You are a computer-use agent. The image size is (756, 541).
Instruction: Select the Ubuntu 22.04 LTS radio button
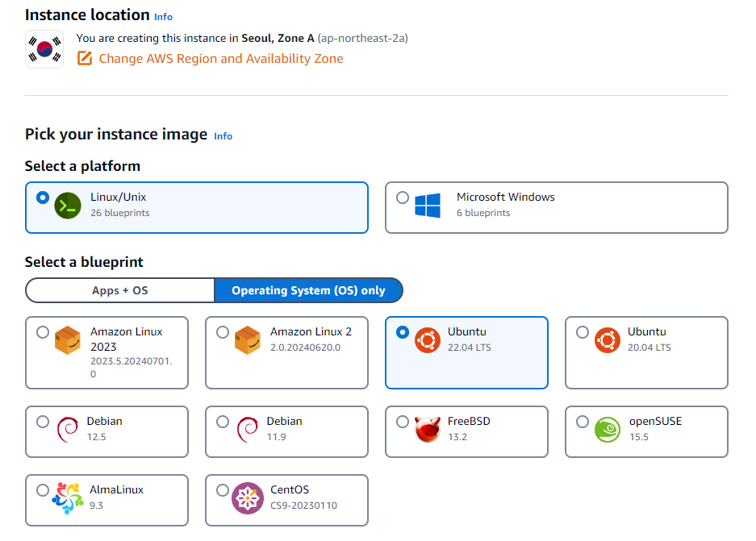point(403,332)
